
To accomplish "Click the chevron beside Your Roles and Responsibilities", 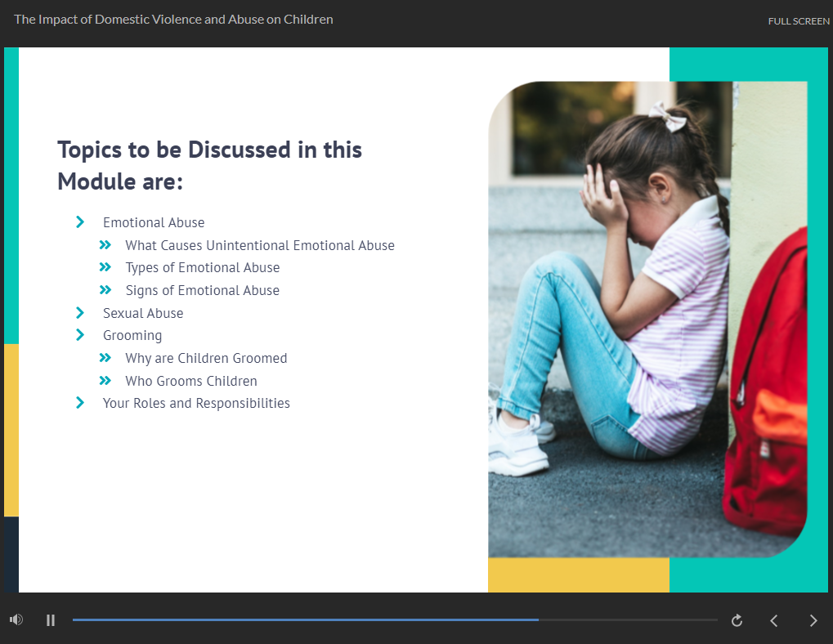I will point(79,402).
